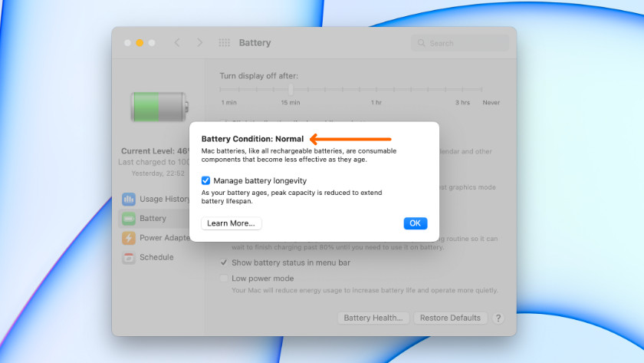Select the green Battery sidebar icon
Viewport: 644px width, 363px height.
(128, 219)
